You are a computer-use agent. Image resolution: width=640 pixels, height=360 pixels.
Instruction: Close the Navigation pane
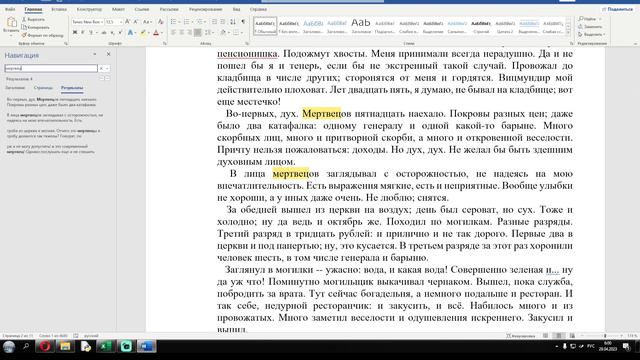coord(109,54)
